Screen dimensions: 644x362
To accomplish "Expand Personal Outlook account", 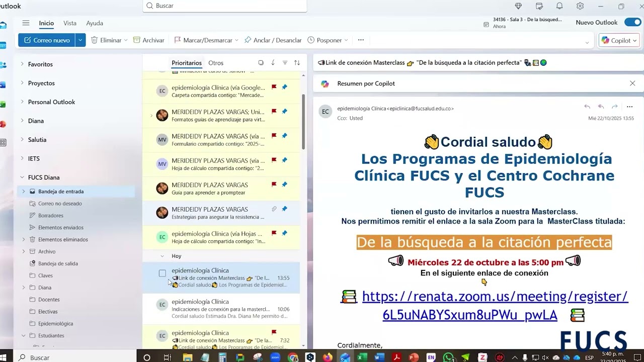I will (x=22, y=102).
